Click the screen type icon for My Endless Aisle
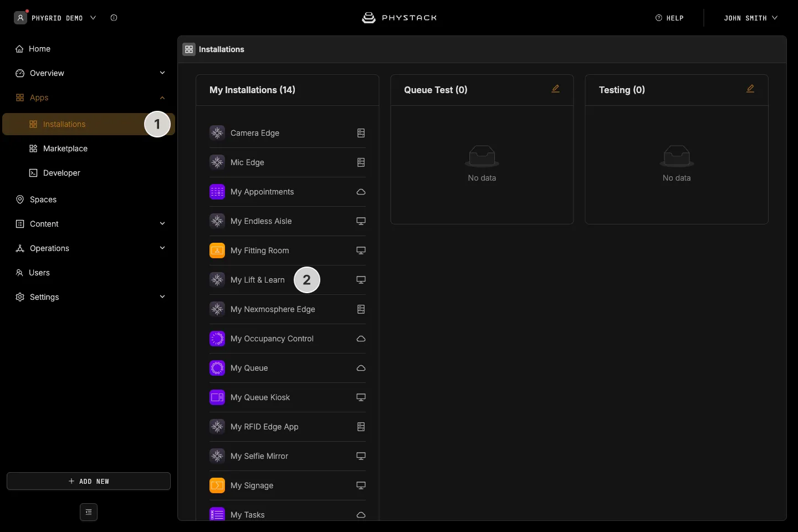798x532 pixels. (361, 221)
